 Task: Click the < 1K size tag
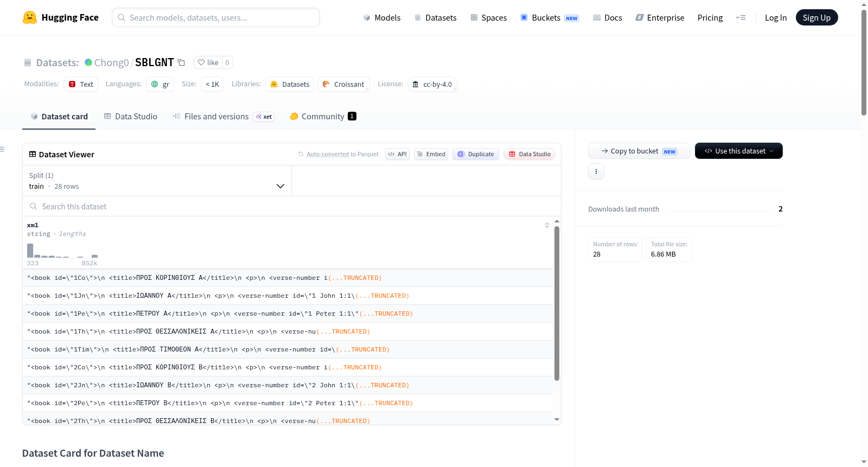(212, 84)
